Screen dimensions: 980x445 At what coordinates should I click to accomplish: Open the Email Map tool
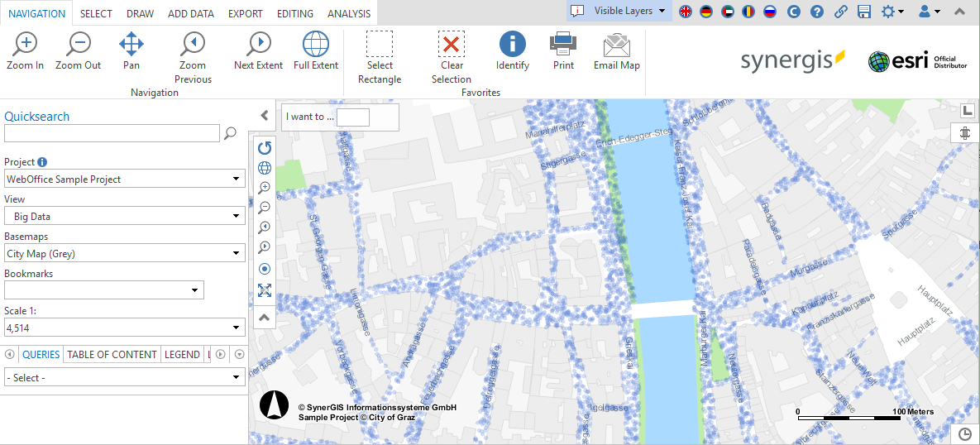point(617,44)
